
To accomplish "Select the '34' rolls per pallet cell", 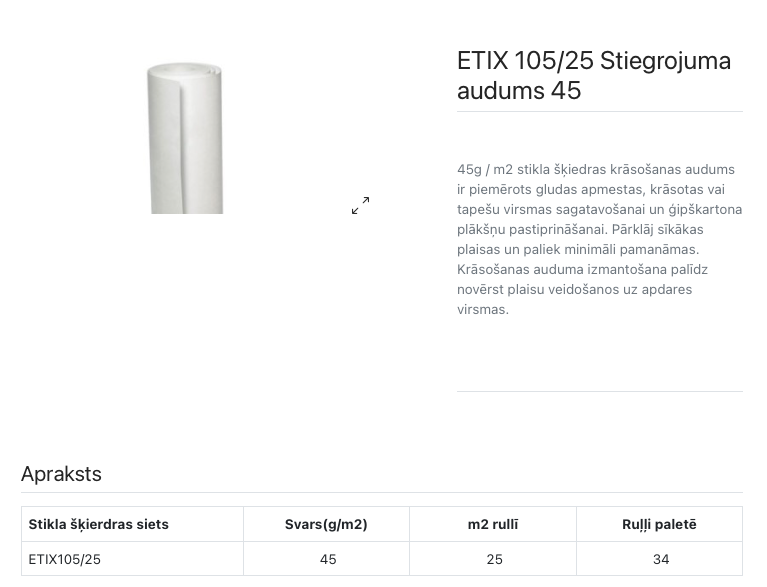I will [661, 559].
